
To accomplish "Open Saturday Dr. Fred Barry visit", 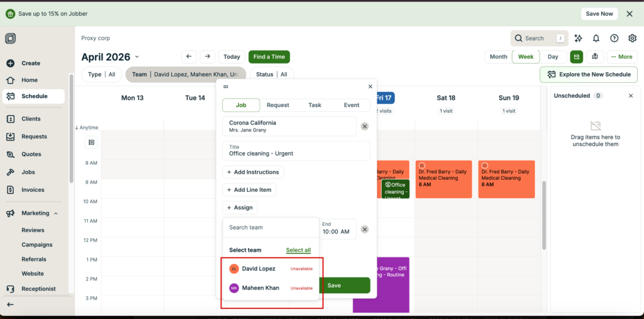I will (443, 179).
